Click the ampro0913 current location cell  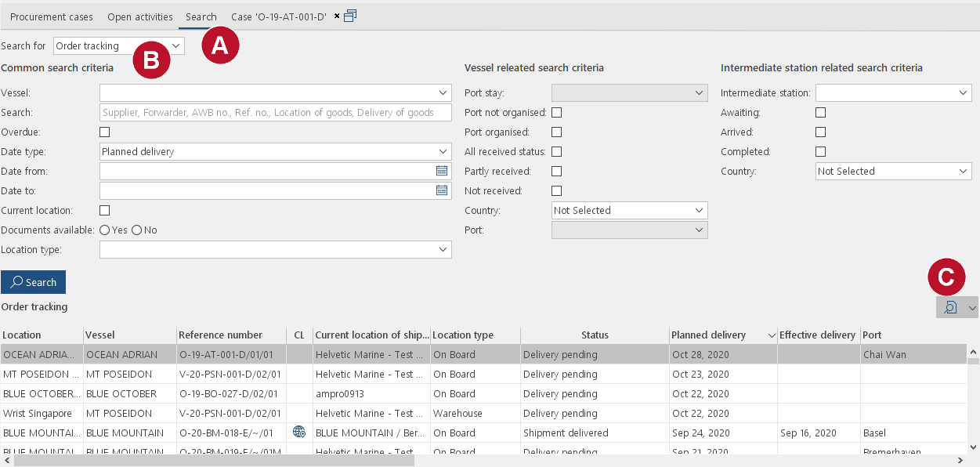(x=372, y=394)
